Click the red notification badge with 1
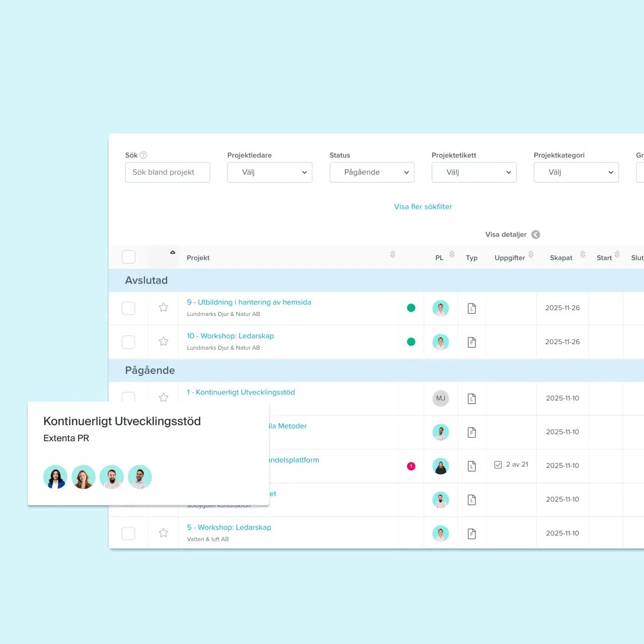Image resolution: width=644 pixels, height=644 pixels. (411, 466)
